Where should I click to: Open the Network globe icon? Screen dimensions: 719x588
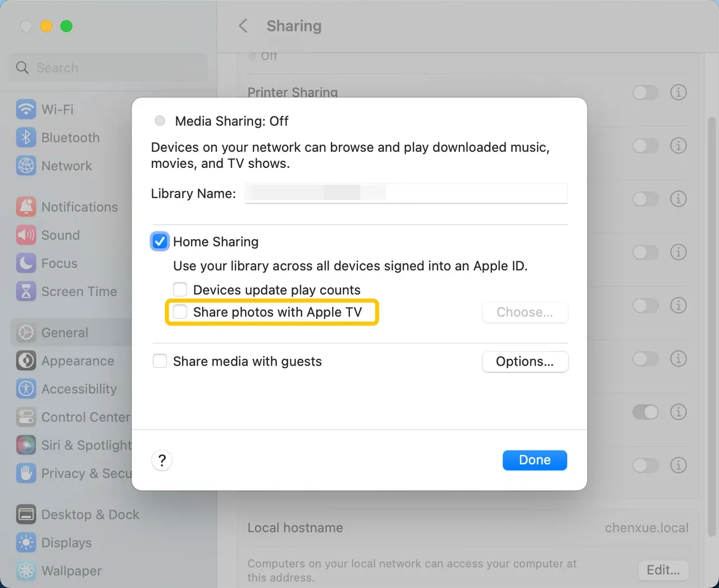(26, 166)
